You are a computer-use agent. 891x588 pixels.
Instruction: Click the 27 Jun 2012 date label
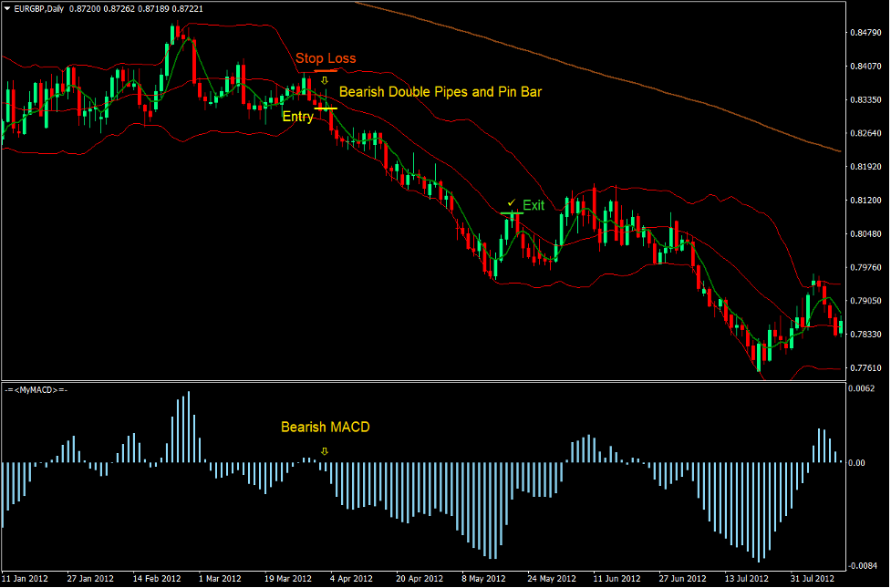(682, 579)
